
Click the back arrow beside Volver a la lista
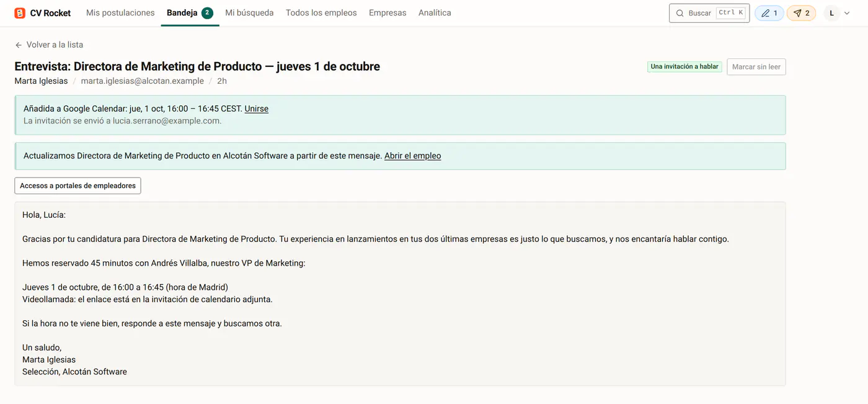[x=19, y=45]
